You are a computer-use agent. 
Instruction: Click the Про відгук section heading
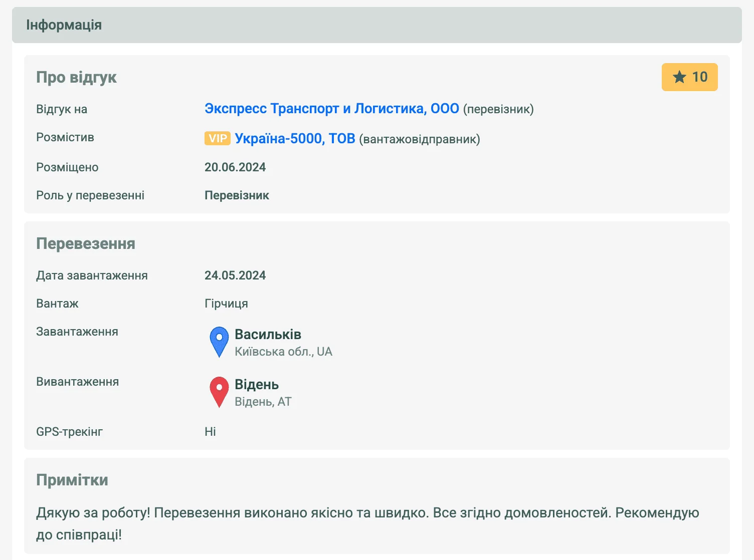point(76,77)
